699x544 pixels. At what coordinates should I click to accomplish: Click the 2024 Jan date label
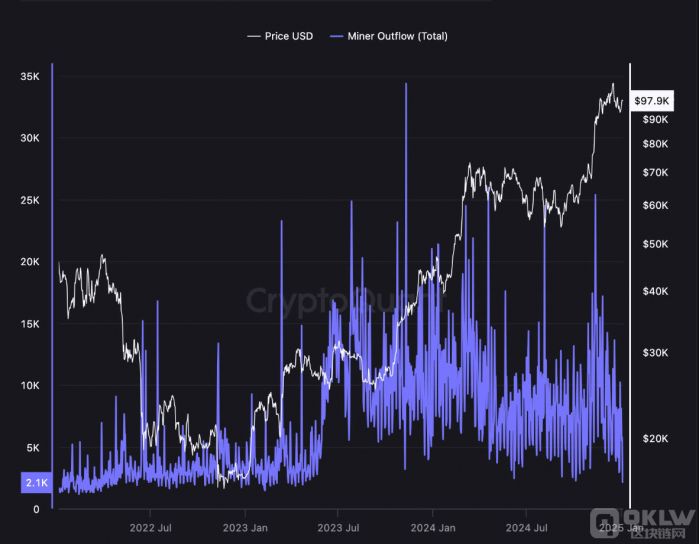click(433, 528)
